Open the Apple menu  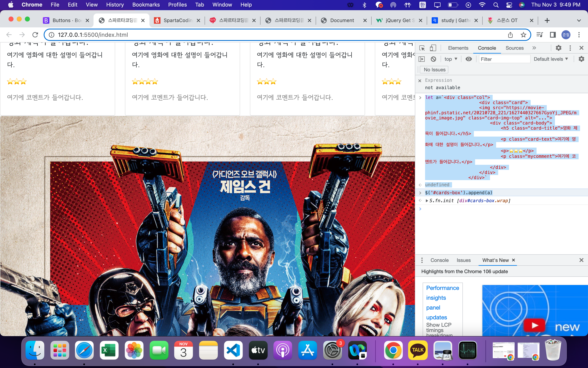(11, 5)
